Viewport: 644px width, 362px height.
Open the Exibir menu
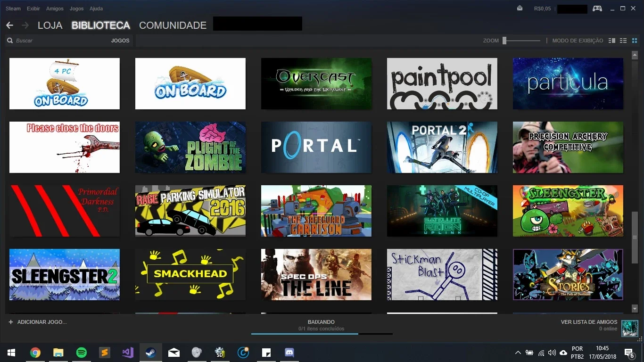click(x=33, y=8)
